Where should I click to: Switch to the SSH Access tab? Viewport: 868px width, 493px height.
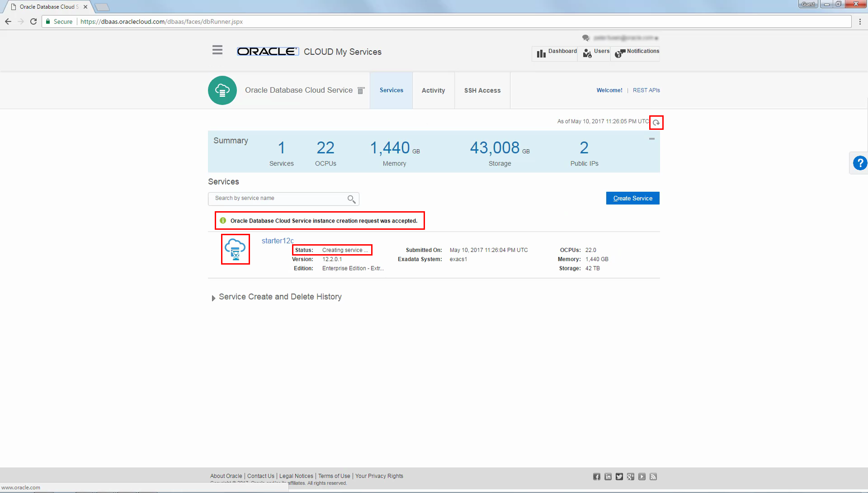[482, 90]
